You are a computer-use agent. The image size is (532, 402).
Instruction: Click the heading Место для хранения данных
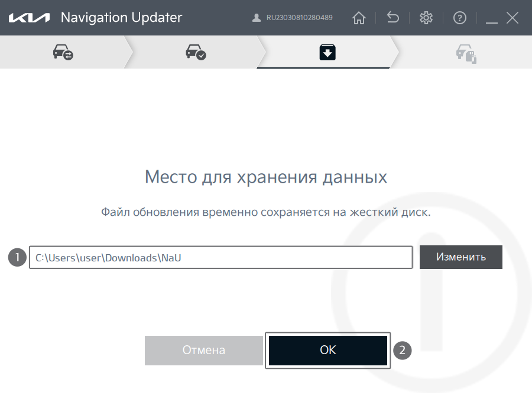[266, 177]
